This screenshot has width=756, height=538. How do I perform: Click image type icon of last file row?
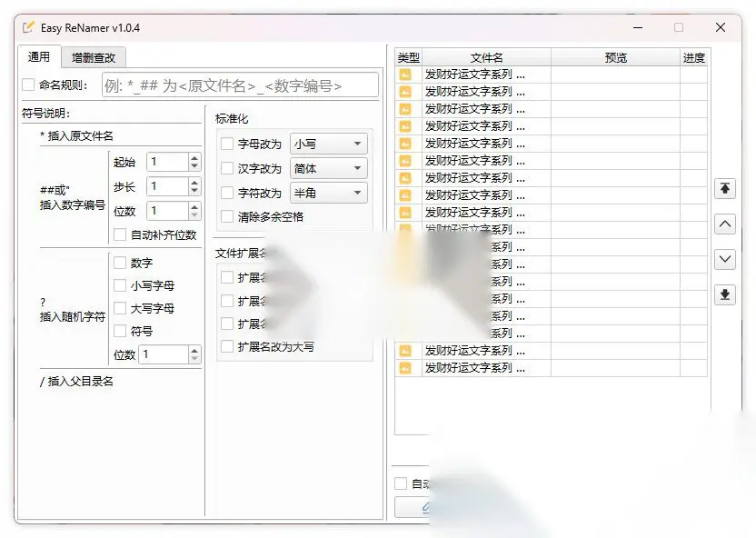click(x=405, y=368)
